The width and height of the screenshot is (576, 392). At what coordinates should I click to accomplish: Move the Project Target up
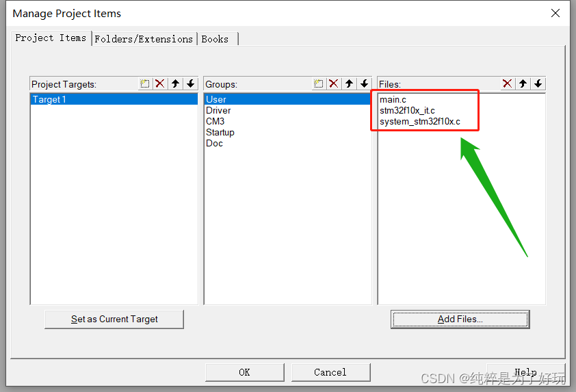(176, 83)
